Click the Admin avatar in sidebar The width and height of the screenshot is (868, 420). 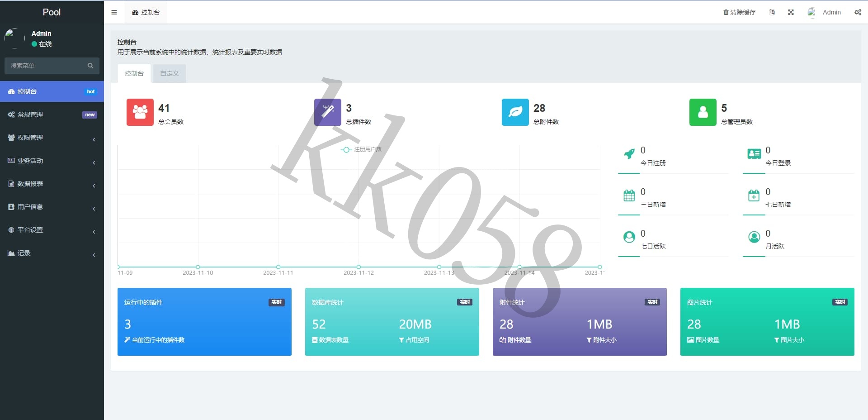(14, 38)
